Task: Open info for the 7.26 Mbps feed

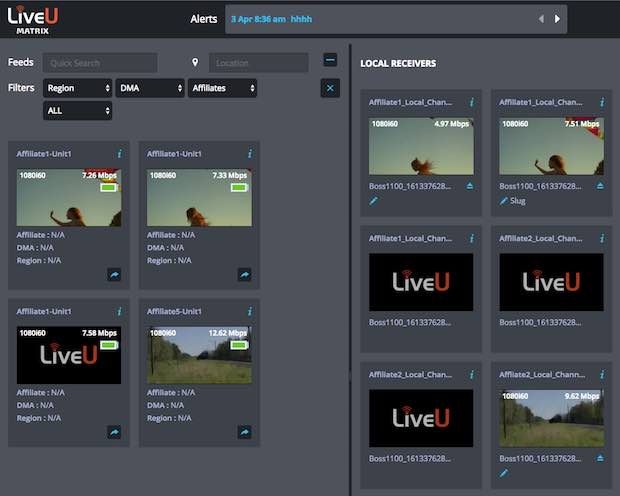Action: 119,154
